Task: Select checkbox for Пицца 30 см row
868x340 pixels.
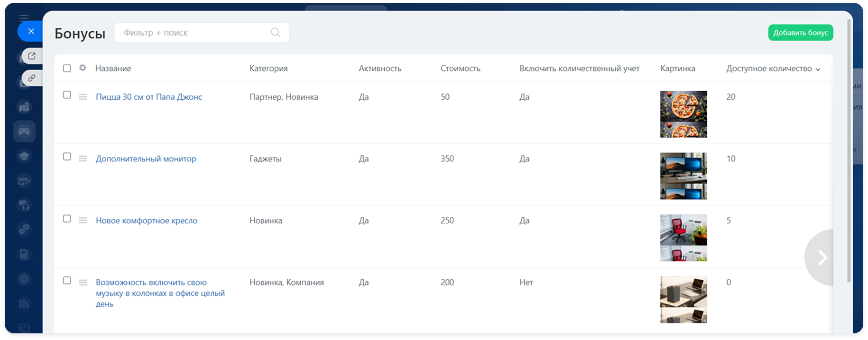Action: click(x=67, y=95)
